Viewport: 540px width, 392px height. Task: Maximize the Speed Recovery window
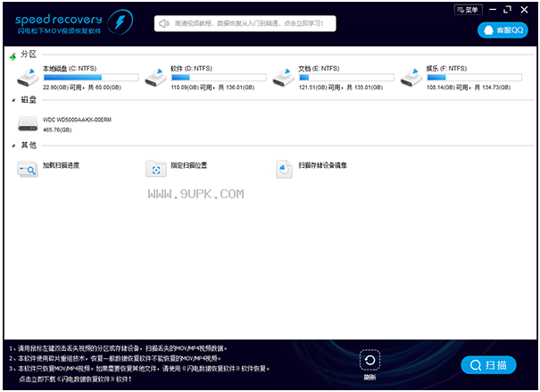point(507,10)
